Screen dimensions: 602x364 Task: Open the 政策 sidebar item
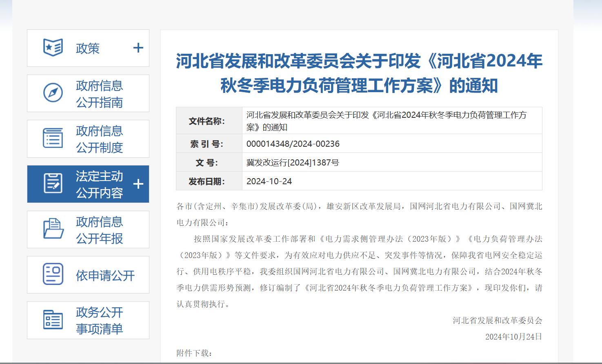(88, 48)
